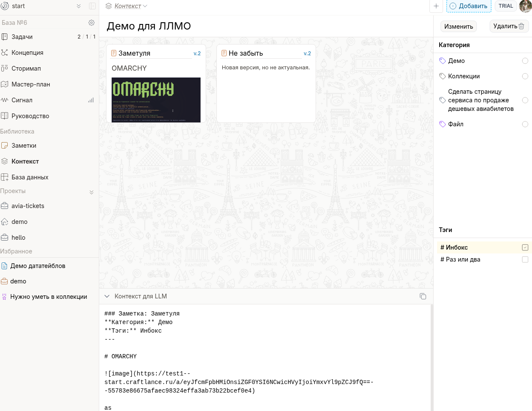532x411 pixels.
Task: Open Сторимап from the sidebar
Action: pyautogui.click(x=26, y=68)
